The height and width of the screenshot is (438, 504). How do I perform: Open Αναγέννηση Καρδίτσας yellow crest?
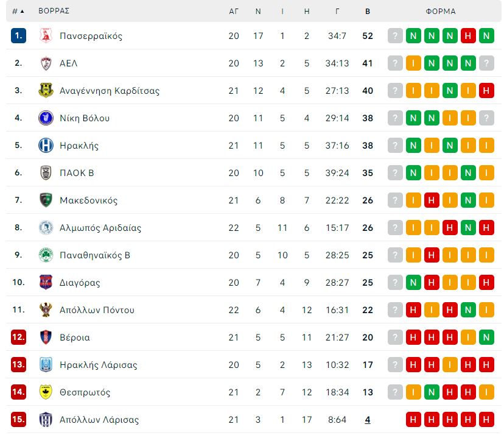46,90
